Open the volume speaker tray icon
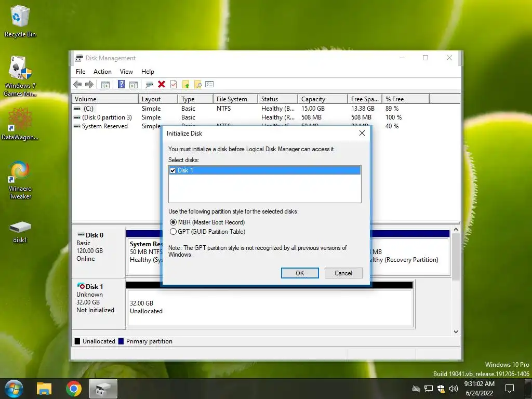The height and width of the screenshot is (399, 532). (x=453, y=389)
